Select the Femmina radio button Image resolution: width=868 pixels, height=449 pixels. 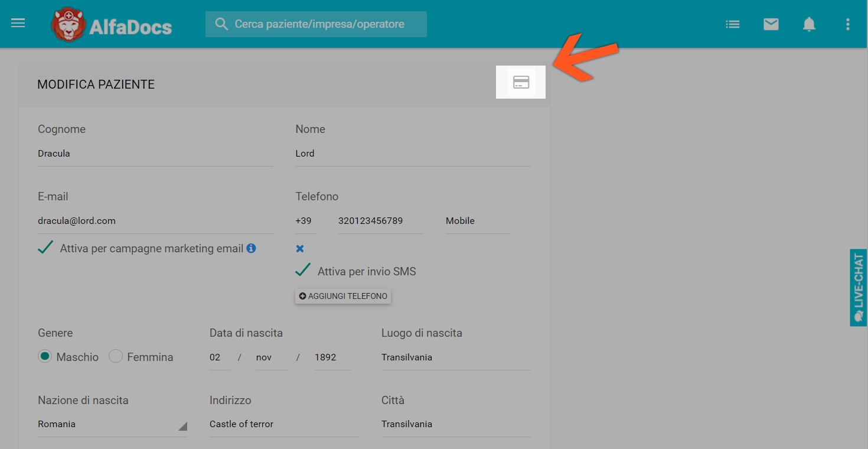[x=116, y=356]
